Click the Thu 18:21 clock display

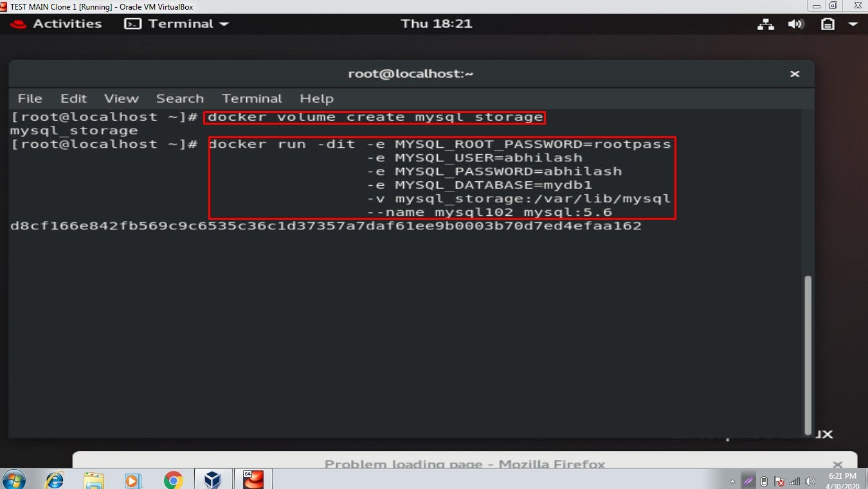(437, 24)
